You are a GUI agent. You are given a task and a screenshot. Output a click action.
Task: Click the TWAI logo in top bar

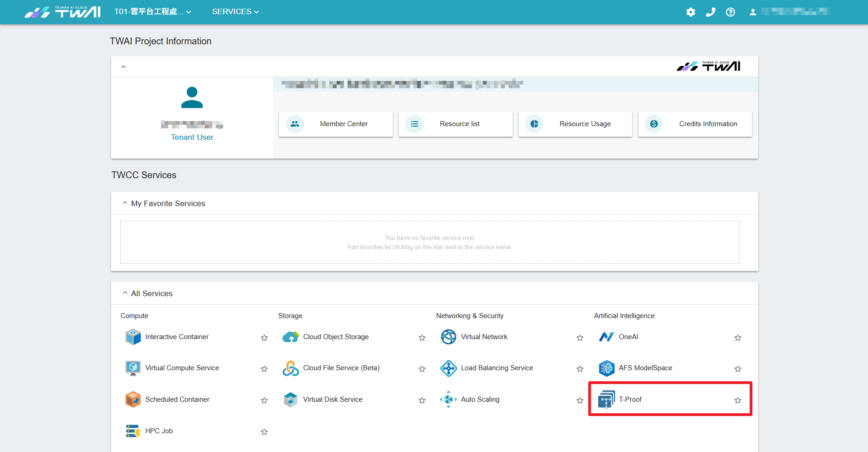click(x=63, y=12)
